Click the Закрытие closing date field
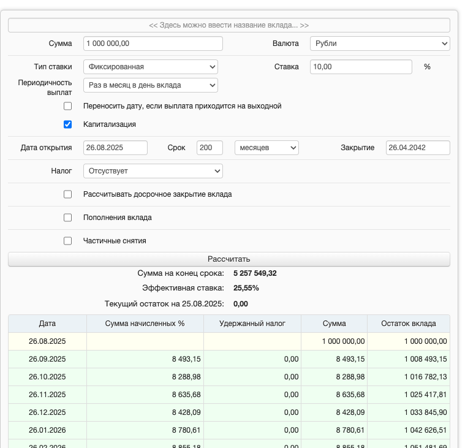Screen dimensions: 476x448 pyautogui.click(x=418, y=148)
